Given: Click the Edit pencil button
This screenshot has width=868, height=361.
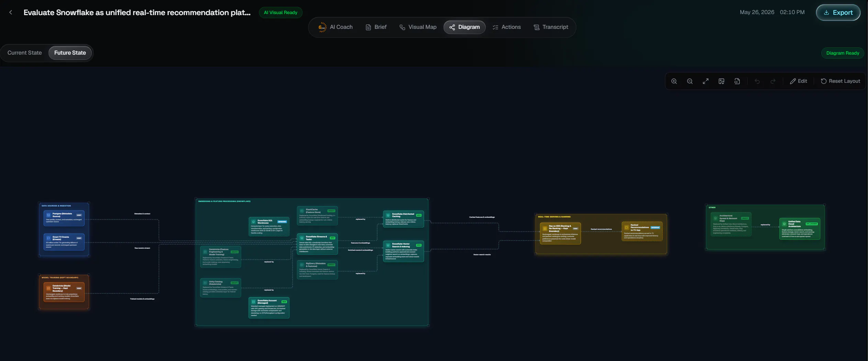Looking at the screenshot, I should (798, 81).
